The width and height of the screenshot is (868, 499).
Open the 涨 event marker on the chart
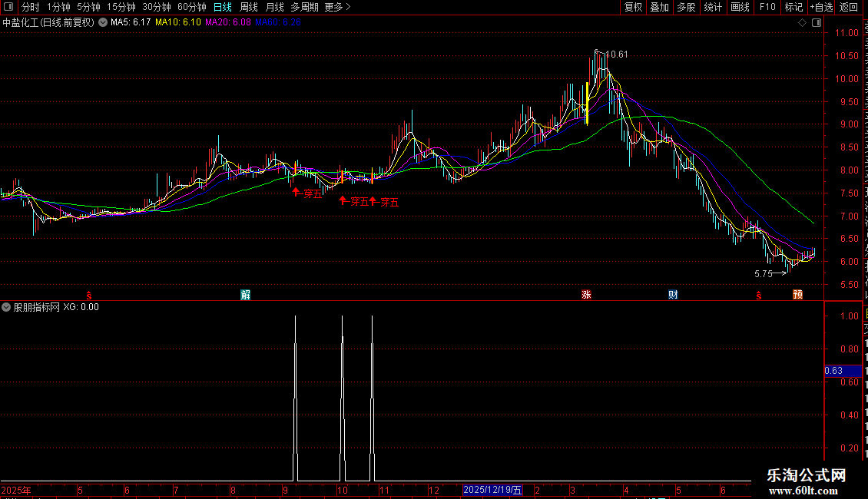coord(586,295)
